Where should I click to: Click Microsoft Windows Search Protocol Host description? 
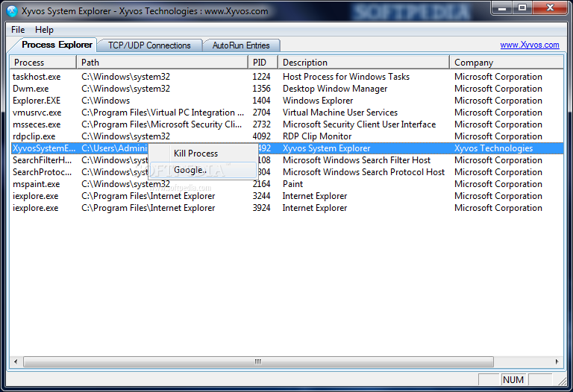coord(363,172)
